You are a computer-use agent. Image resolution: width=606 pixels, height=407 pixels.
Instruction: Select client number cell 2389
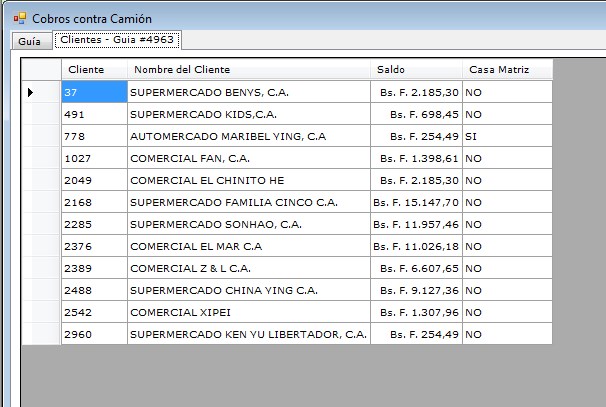coord(94,268)
